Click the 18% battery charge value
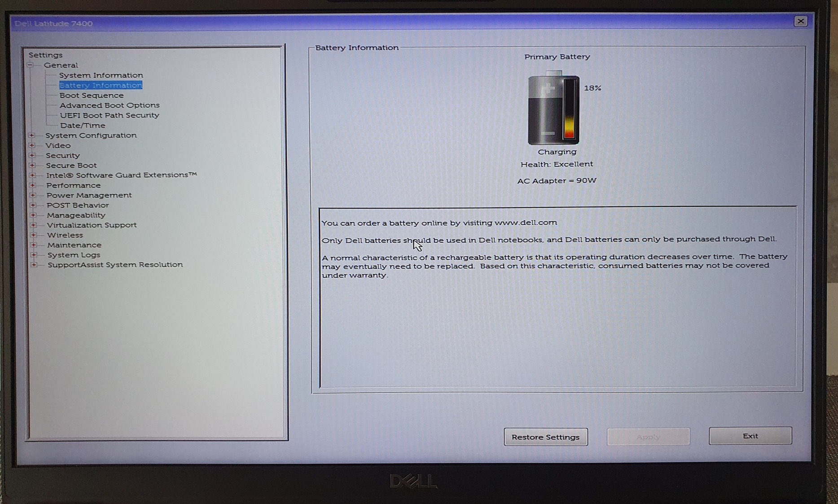Image resolution: width=838 pixels, height=504 pixels. [592, 88]
